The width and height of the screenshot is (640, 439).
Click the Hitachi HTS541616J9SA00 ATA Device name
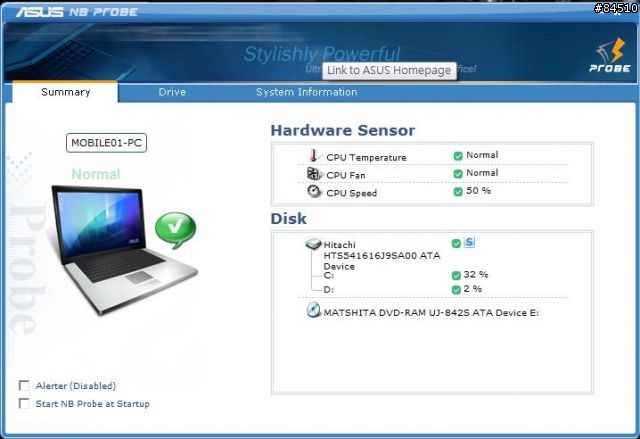click(x=382, y=255)
